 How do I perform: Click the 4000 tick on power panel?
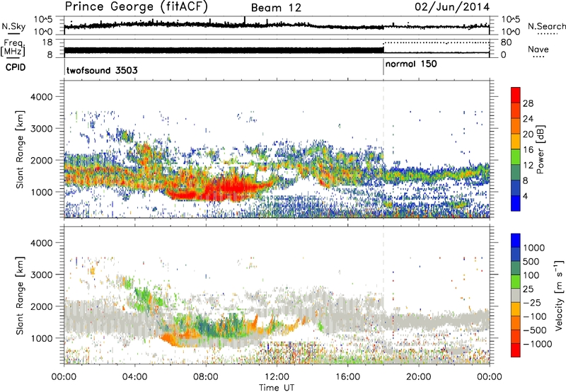click(41, 97)
